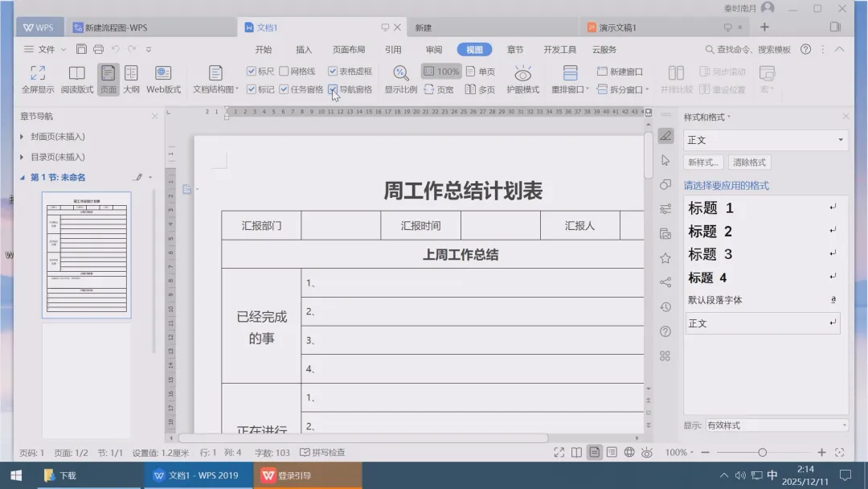This screenshot has height=489, width=868.
Task: Switch to outline view (大纲)
Action: point(131,79)
